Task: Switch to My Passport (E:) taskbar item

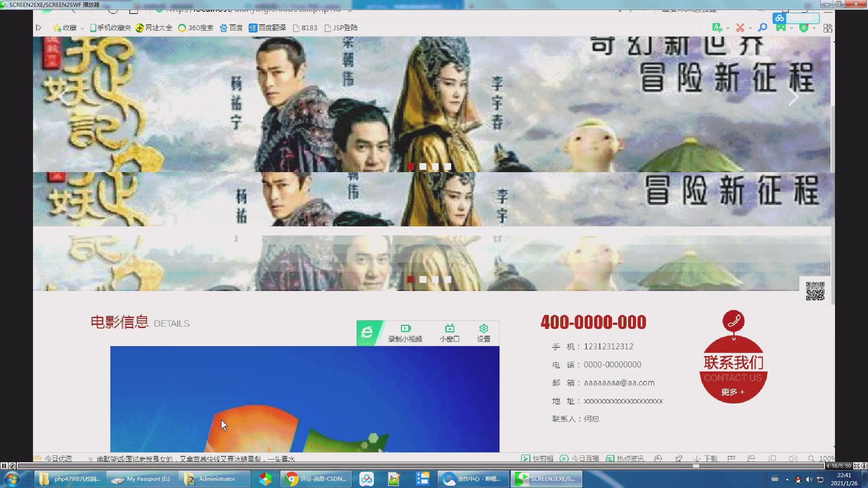Action: click(142, 479)
